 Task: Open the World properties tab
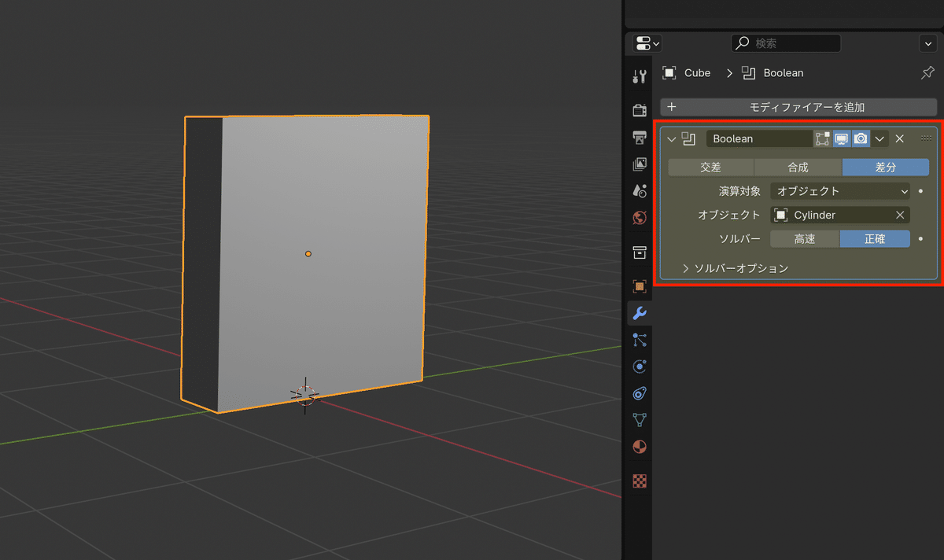click(x=640, y=217)
